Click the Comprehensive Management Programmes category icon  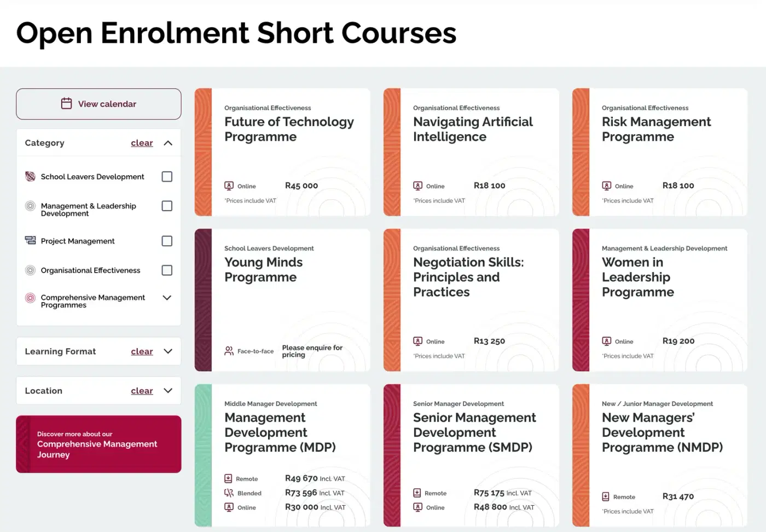pos(31,298)
